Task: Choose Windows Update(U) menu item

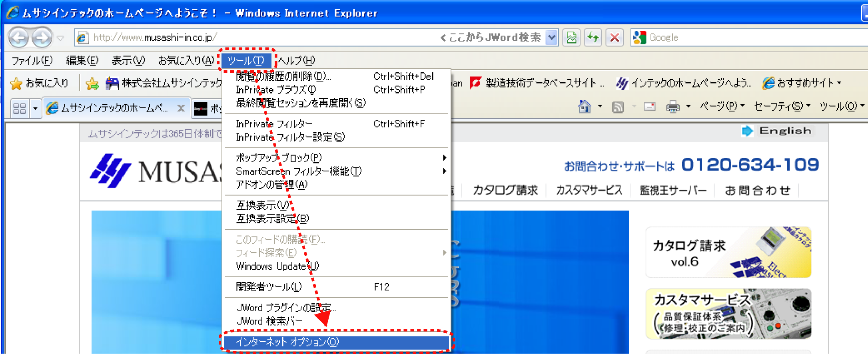Action: [x=337, y=266]
